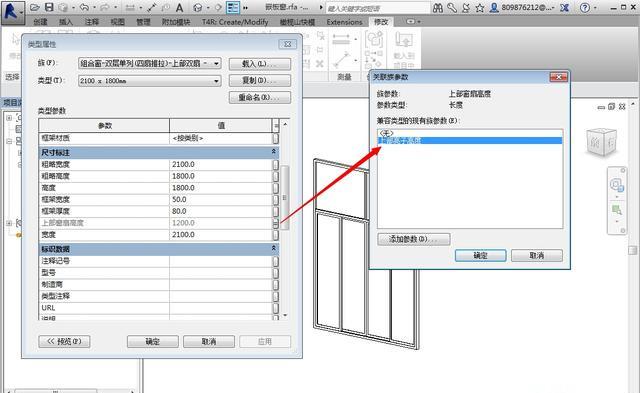Select the Text 'A' tool in quick access toolbar
Image resolution: width=640 pixels, height=393 pixels.
point(179,7)
